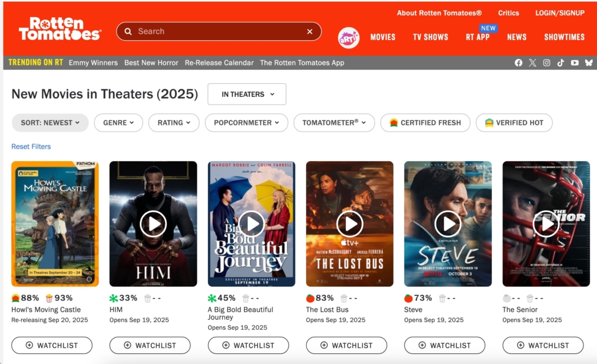The image size is (597, 364).
Task: Open the Steve title link
Action: (414, 310)
